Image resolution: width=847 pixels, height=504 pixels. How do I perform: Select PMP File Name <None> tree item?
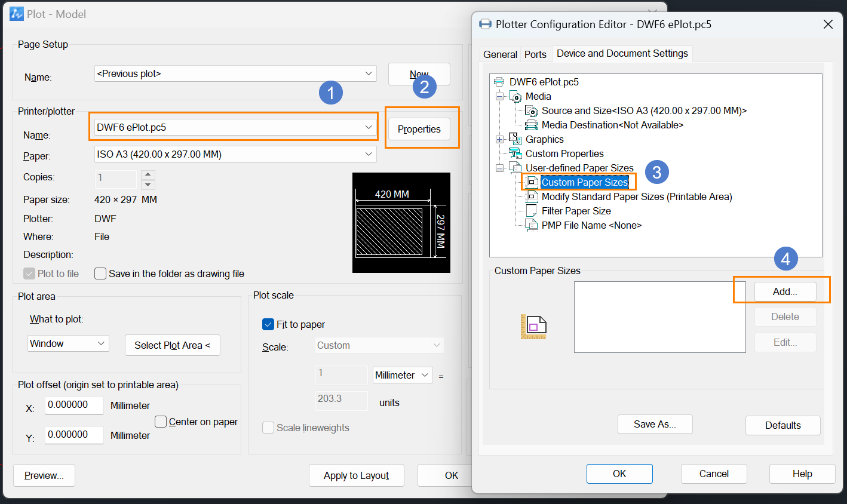(x=591, y=225)
